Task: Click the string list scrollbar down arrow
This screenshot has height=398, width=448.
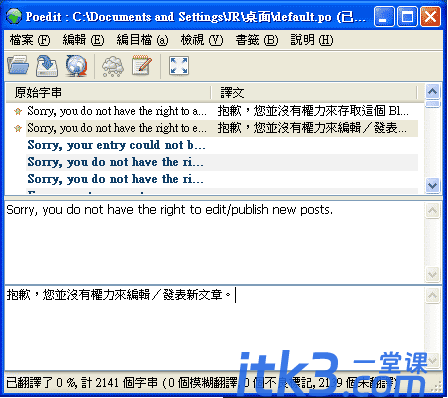Action: (433, 185)
